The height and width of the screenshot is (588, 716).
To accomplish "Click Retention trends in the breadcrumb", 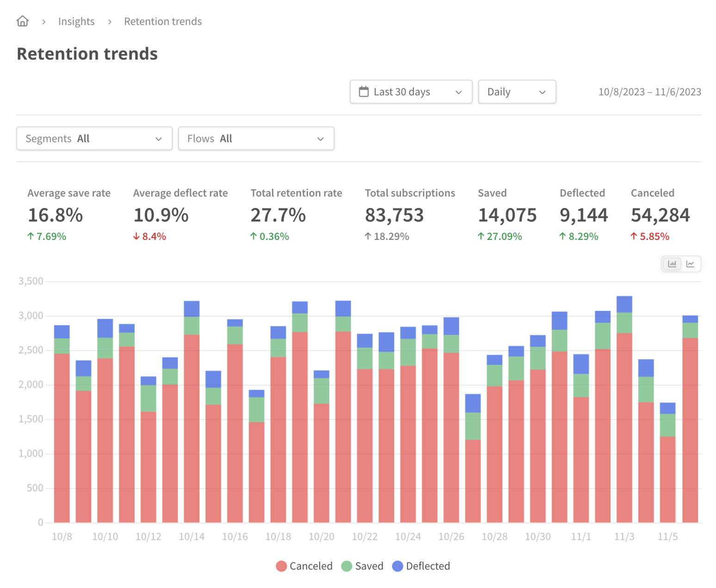I will point(163,21).
